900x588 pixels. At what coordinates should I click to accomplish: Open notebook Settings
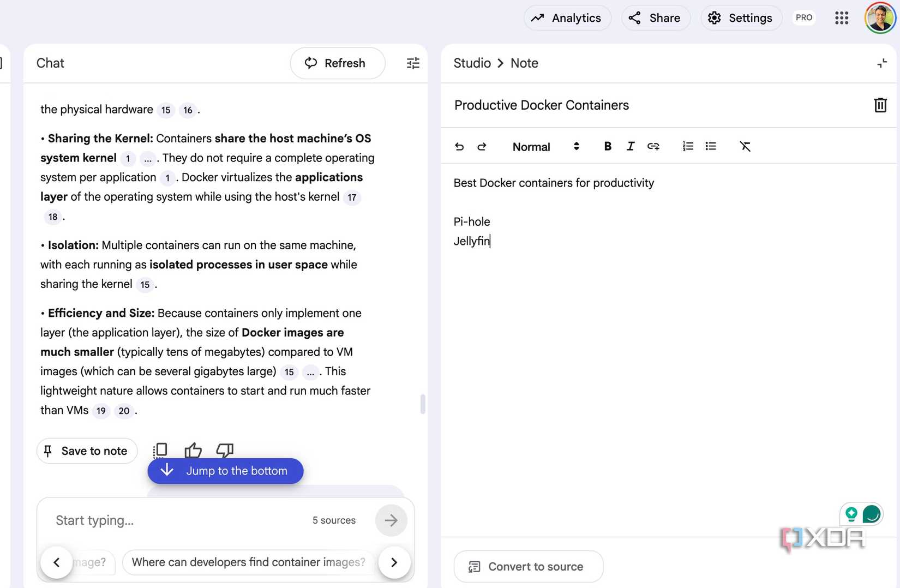pos(741,18)
